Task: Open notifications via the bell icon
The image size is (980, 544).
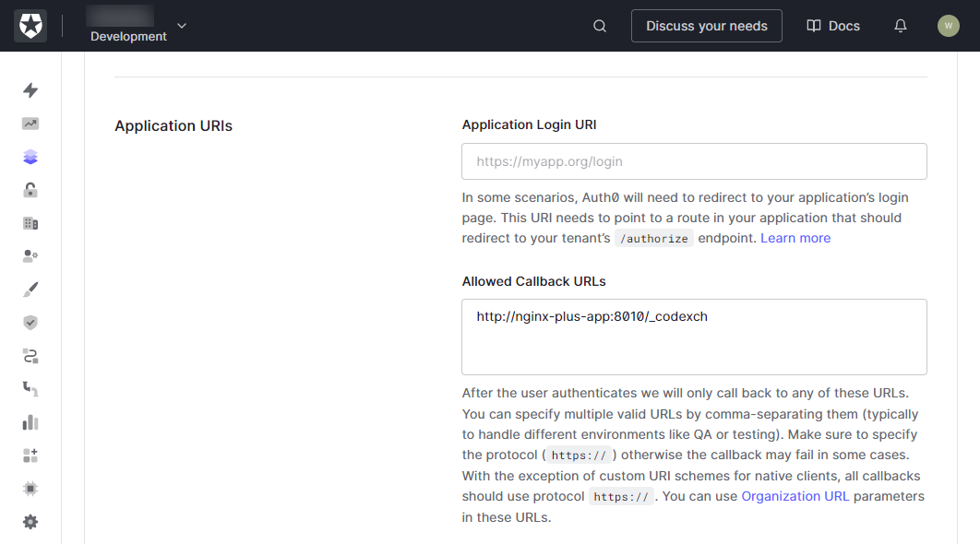Action: tap(900, 26)
